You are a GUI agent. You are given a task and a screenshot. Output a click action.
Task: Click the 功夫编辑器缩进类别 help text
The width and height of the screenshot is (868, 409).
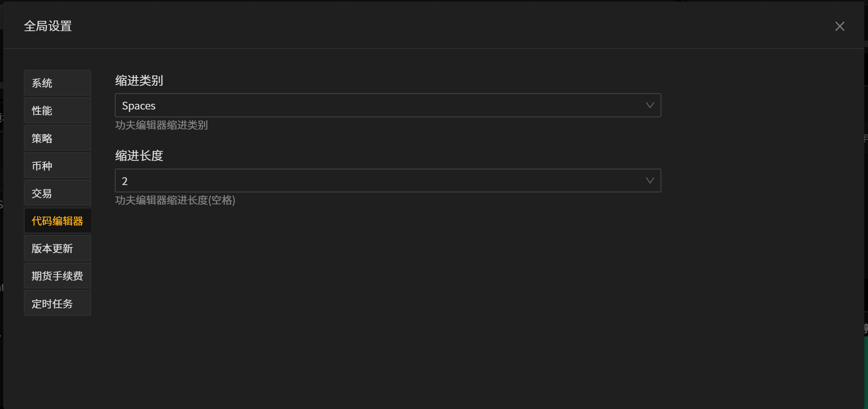[x=162, y=125]
